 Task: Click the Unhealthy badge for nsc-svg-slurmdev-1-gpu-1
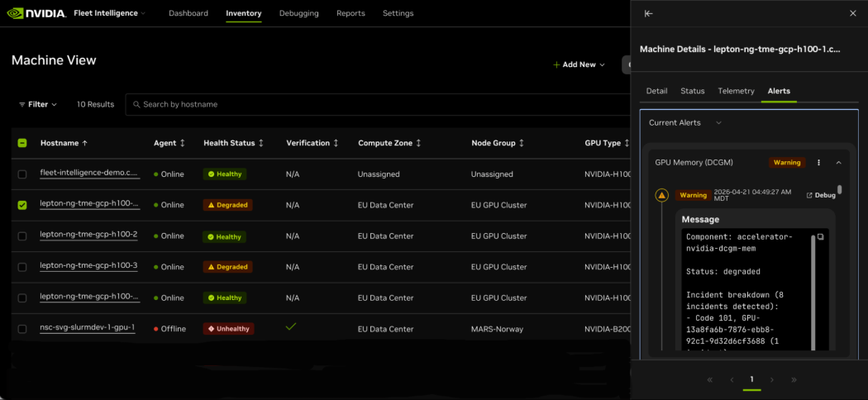click(x=229, y=329)
